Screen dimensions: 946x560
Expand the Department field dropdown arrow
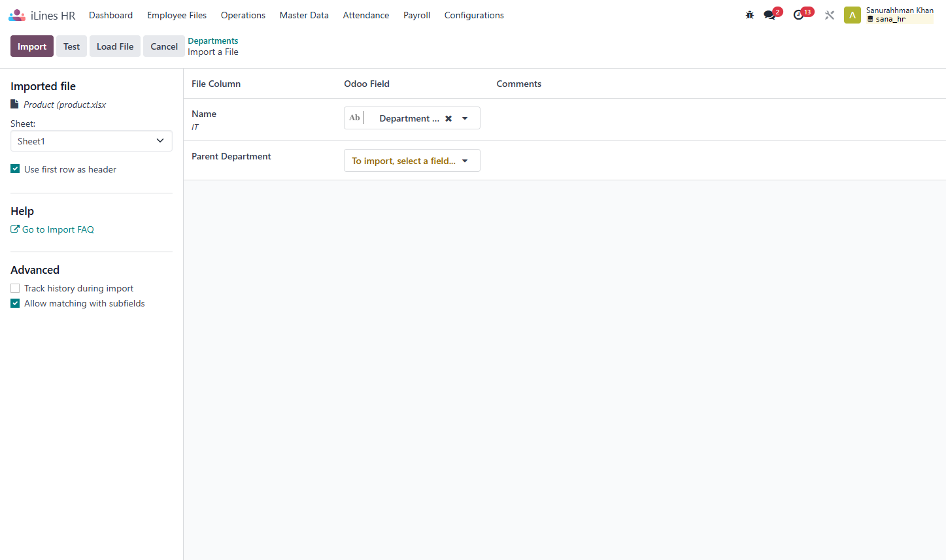(x=465, y=118)
